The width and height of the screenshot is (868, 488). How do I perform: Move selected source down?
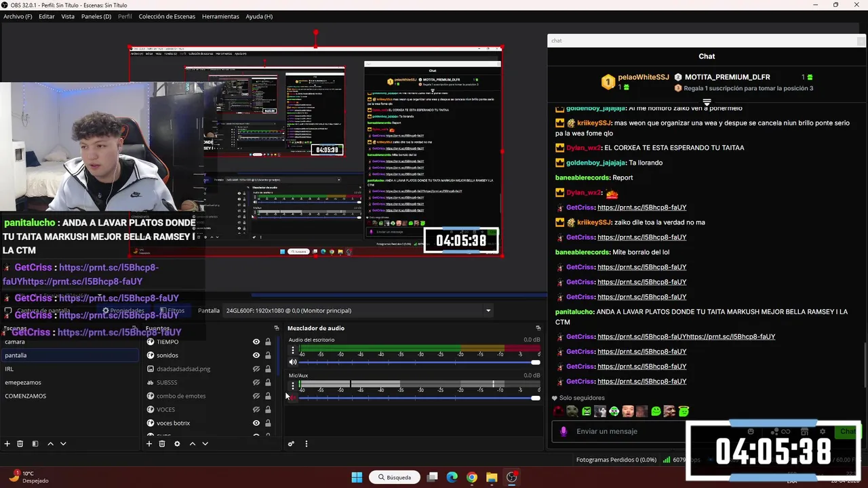tap(205, 444)
